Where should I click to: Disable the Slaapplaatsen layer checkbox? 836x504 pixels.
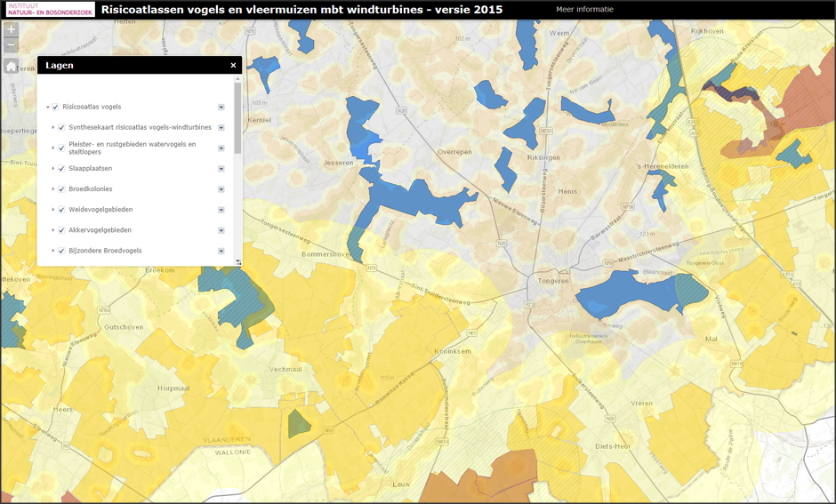61,169
